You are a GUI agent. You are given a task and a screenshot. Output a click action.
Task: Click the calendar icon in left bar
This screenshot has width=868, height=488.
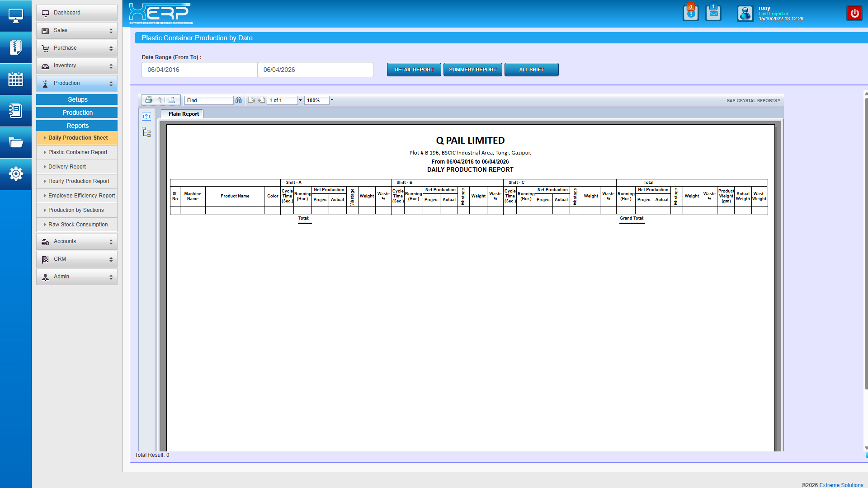pyautogui.click(x=15, y=79)
